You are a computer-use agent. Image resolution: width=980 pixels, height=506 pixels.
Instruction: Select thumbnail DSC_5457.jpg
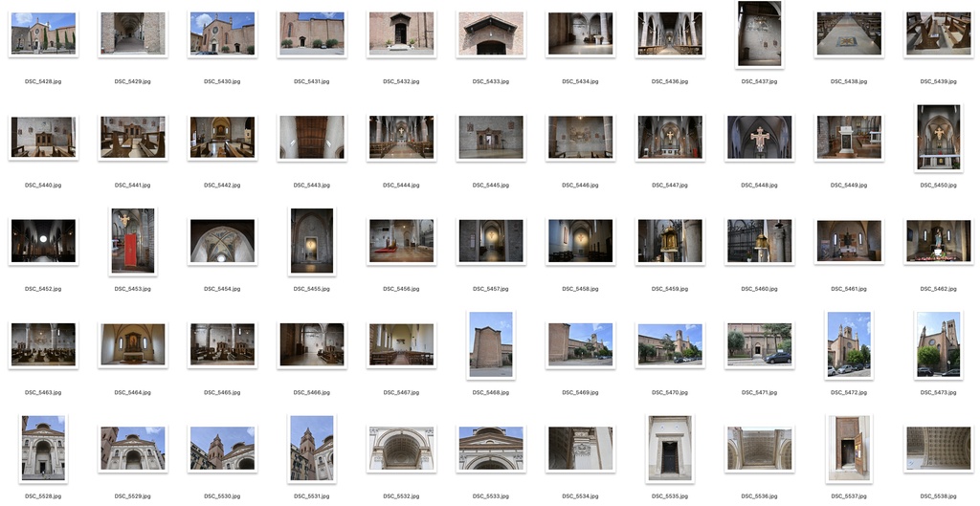coord(491,241)
